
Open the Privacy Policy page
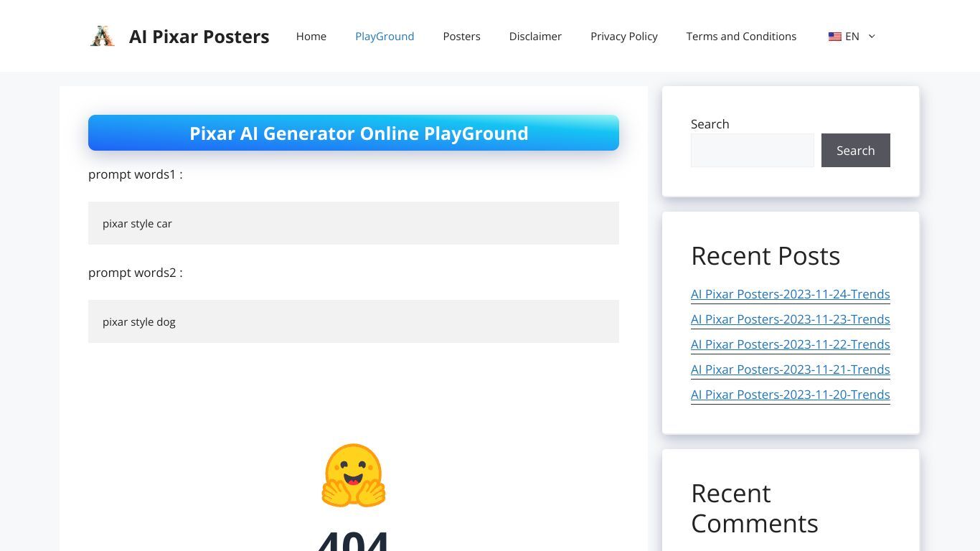(x=624, y=36)
